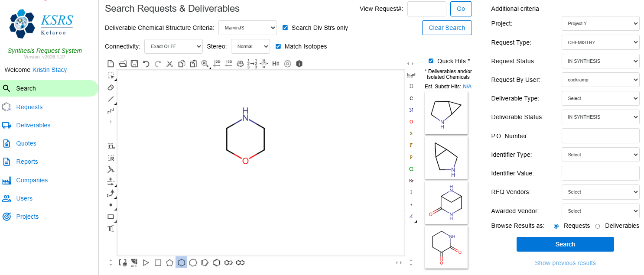Click the Save icon in sketcher toolbar
The height and width of the screenshot is (275, 644).
134,64
